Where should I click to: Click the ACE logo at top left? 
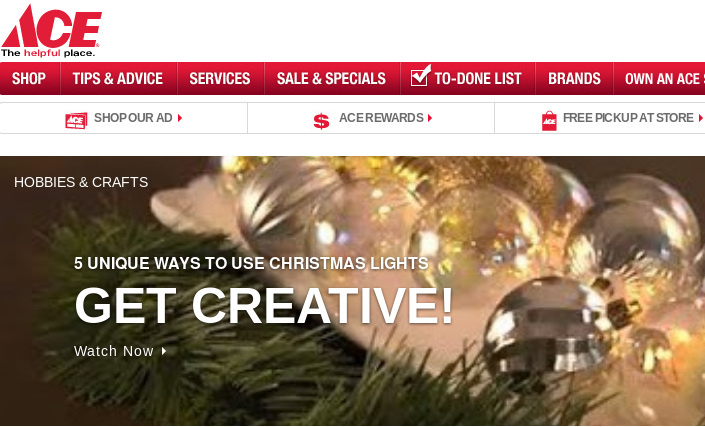click(x=51, y=31)
